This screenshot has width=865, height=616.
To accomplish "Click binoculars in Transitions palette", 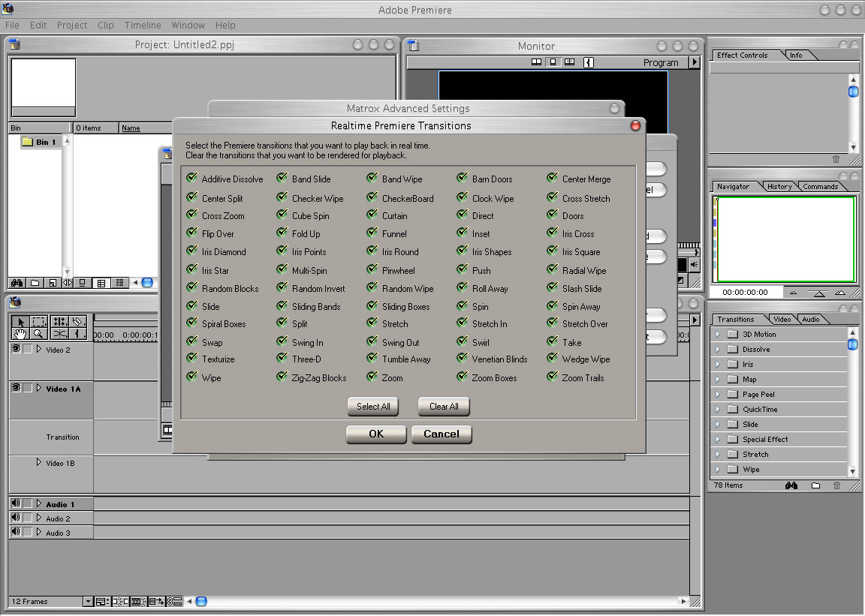I will [x=791, y=486].
